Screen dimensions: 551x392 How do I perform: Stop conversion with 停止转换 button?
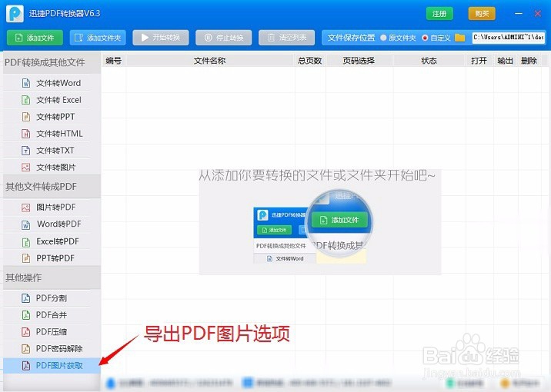(x=223, y=38)
